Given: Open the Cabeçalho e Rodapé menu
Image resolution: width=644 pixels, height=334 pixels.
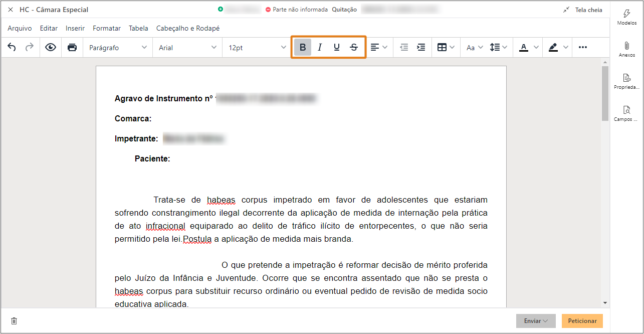Looking at the screenshot, I should coord(188,28).
